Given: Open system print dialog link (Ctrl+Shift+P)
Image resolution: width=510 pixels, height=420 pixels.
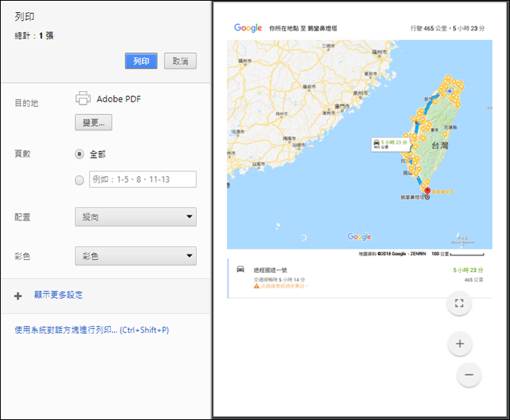Looking at the screenshot, I should click(x=92, y=330).
